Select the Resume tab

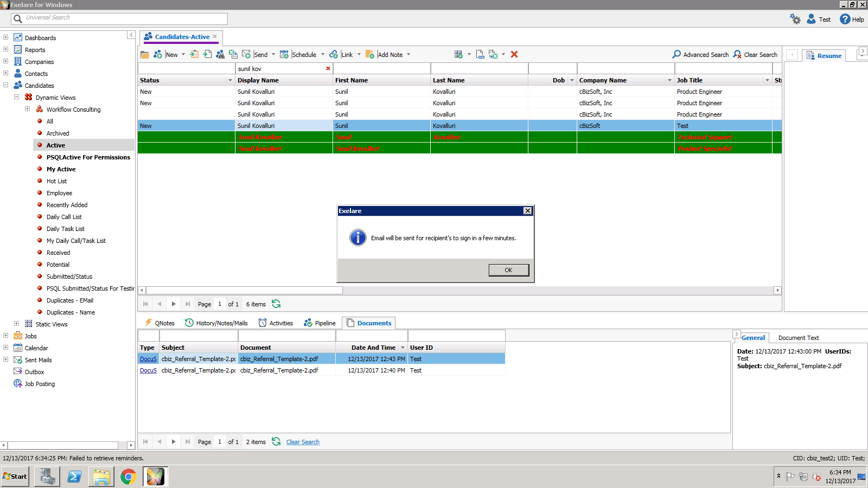[x=824, y=56]
